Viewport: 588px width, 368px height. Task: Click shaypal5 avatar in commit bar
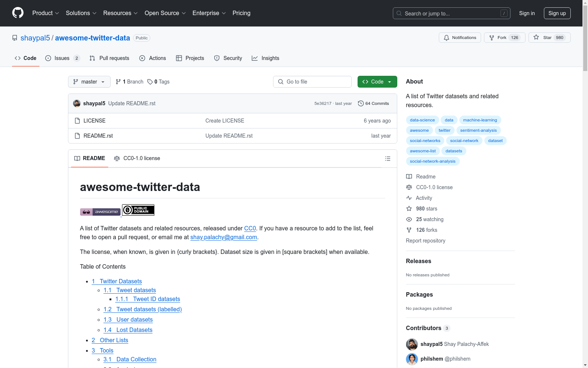point(77,103)
